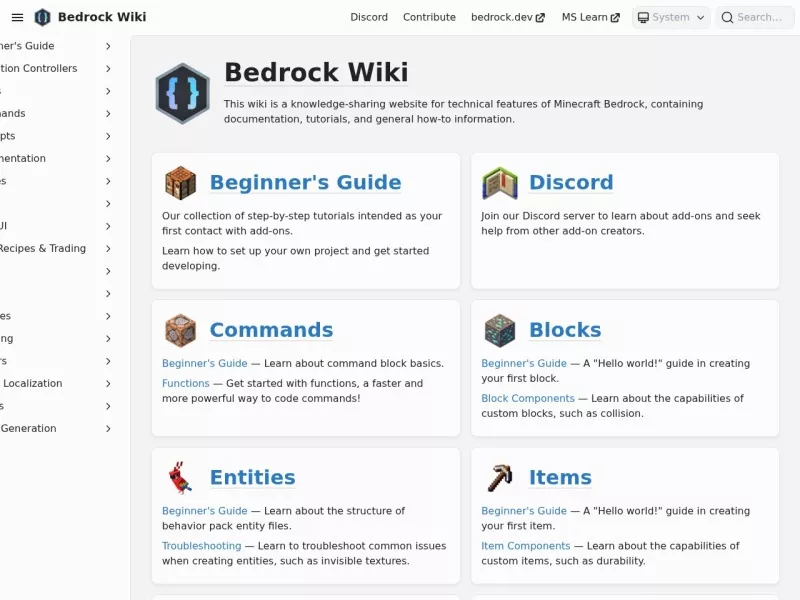The width and height of the screenshot is (800, 600).
Task: Click the Bedrock Wiki logo icon in header
Action: click(x=42, y=17)
